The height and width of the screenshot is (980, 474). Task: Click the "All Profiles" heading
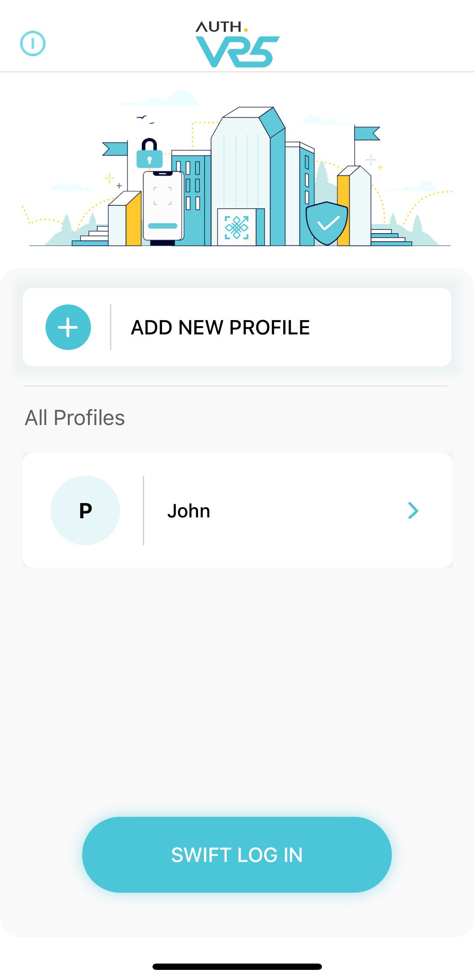point(75,418)
